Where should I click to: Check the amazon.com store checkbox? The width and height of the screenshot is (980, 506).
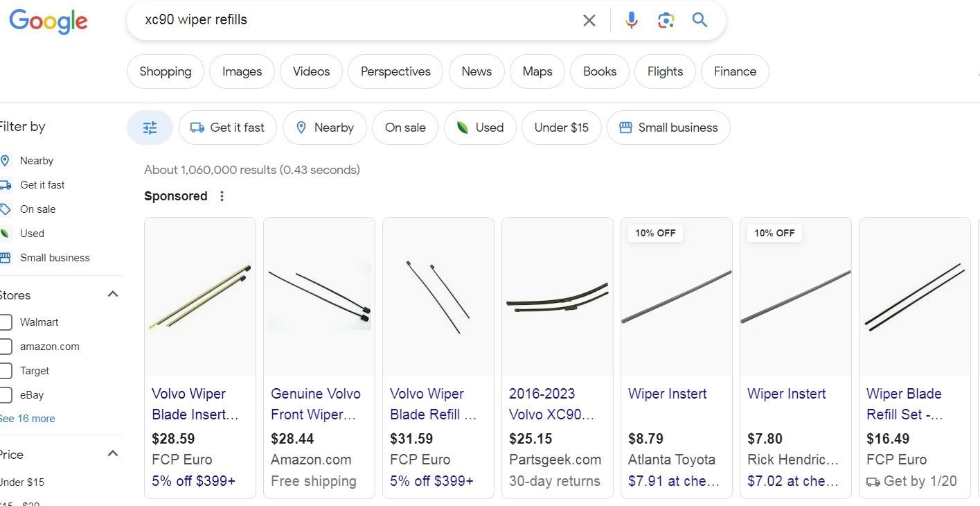tap(6, 347)
